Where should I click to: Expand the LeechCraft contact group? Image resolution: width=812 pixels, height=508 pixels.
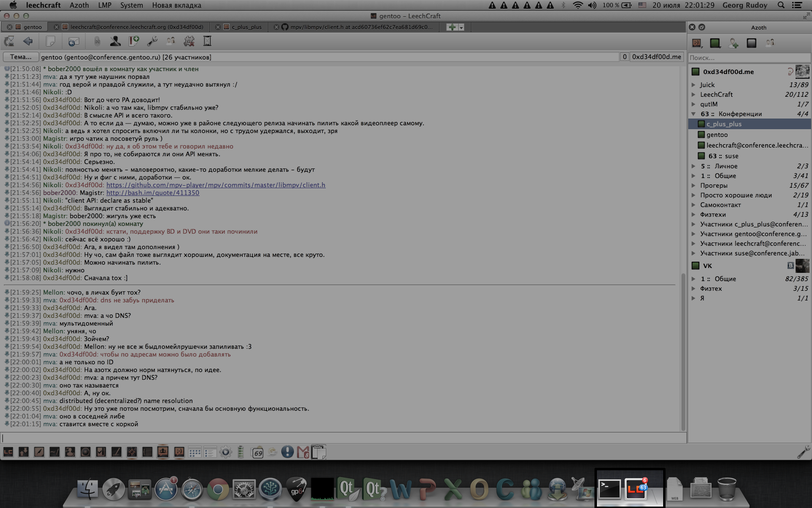694,94
